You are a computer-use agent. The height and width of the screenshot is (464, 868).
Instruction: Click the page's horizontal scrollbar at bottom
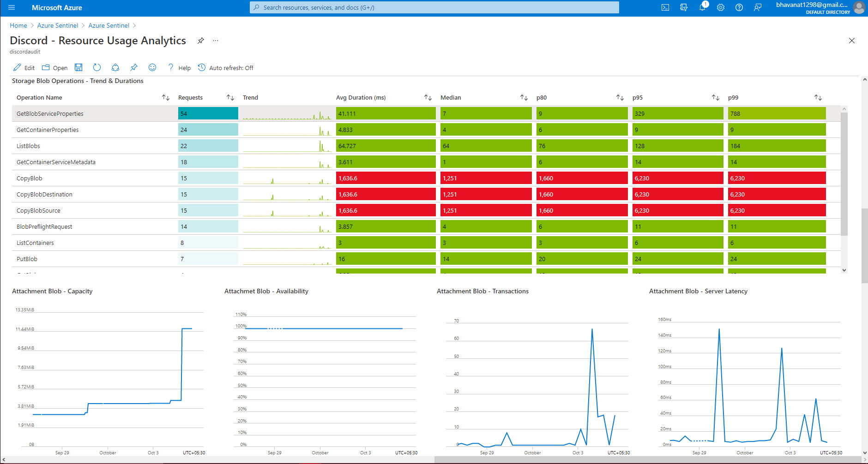[647, 460]
